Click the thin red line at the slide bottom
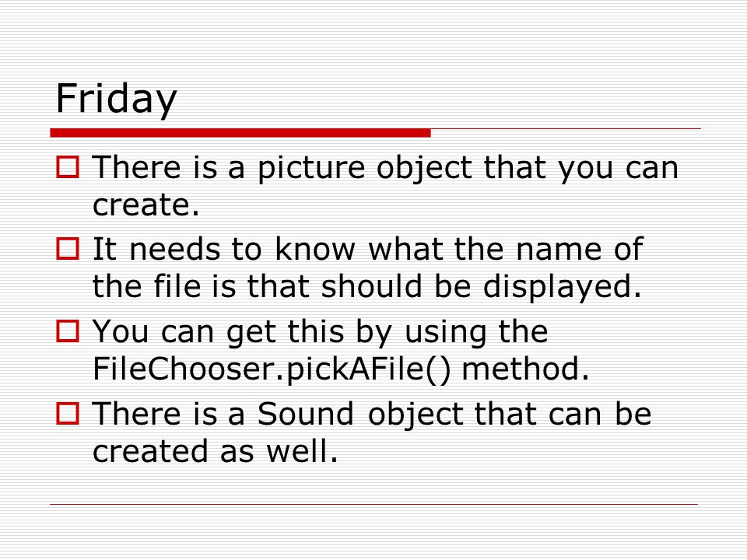The image size is (747, 560). 374,504
